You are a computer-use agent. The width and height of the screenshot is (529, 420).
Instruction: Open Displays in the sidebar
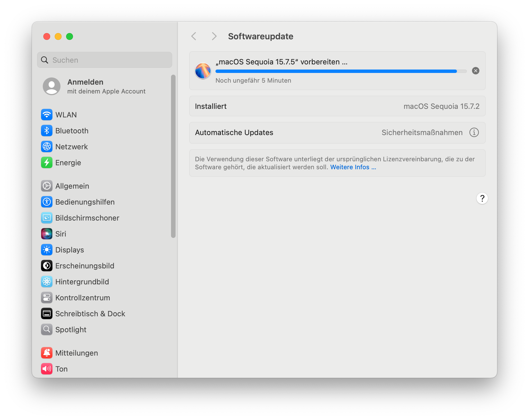click(x=70, y=250)
